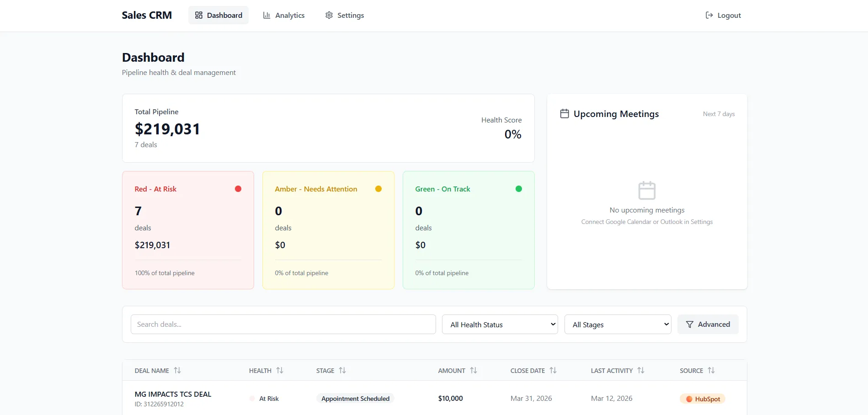Viewport: 868px width, 415px height.
Task: Click the green On Track status dot
Action: pos(519,189)
